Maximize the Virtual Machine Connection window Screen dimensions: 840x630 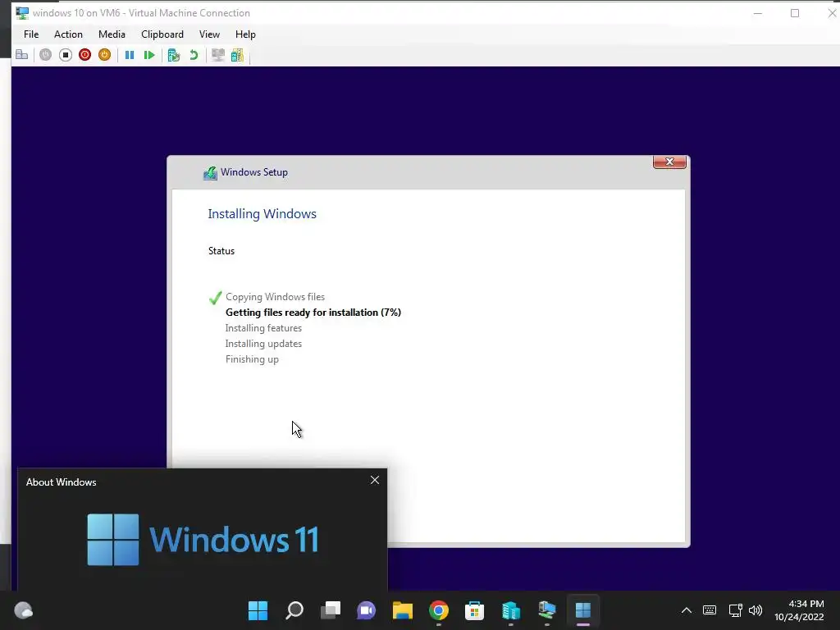pos(795,13)
